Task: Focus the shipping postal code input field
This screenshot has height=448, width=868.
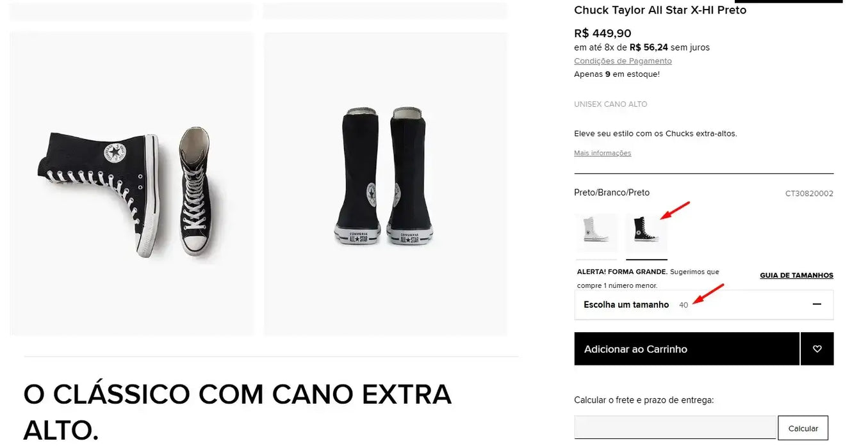Action: coord(675,428)
